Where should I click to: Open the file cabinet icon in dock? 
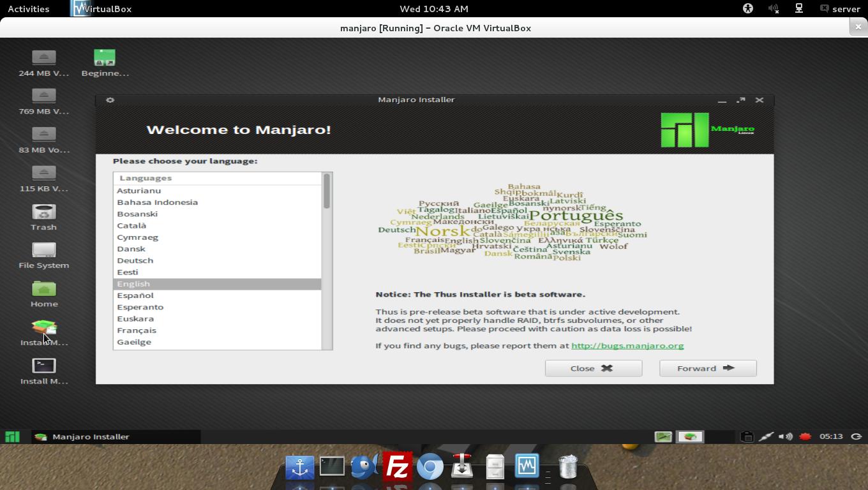(495, 467)
